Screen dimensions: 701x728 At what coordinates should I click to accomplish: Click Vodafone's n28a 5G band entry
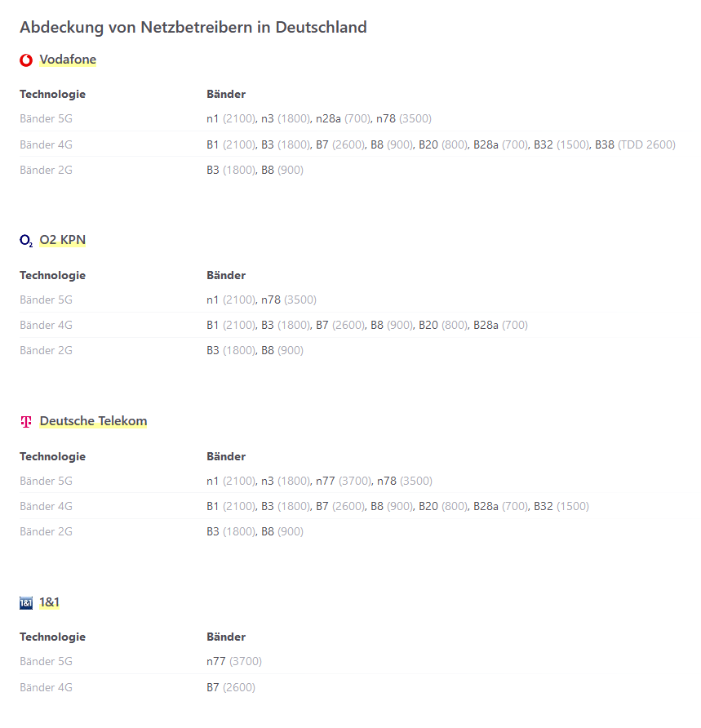(x=343, y=119)
